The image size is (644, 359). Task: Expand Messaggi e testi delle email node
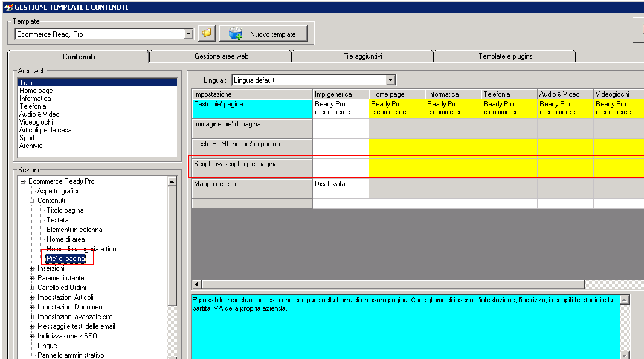tap(31, 326)
